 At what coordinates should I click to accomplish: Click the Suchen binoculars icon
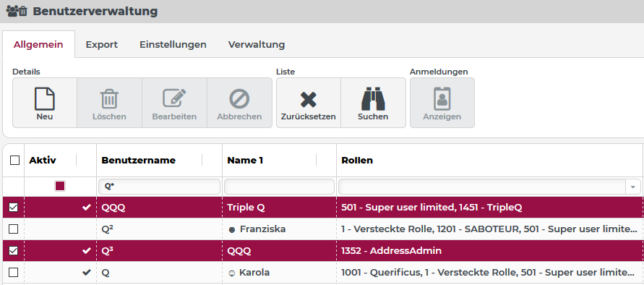coord(373,98)
